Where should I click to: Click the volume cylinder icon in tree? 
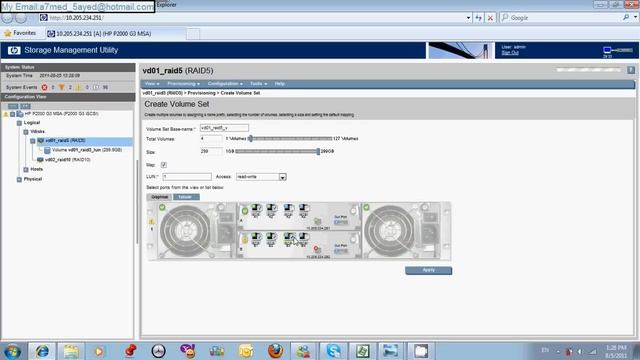[47, 150]
